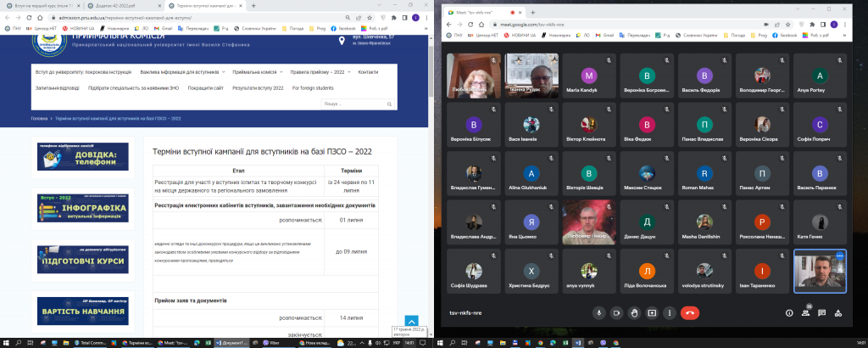The image size is (868, 348).
Task: Open the 'Результати вступу 2022' link
Action: pos(258,87)
